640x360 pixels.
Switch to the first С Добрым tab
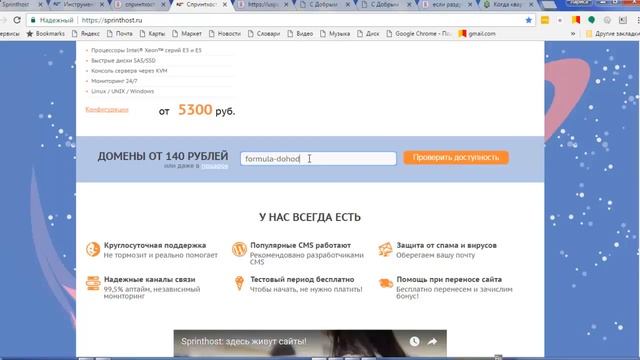pyautogui.click(x=324, y=4)
